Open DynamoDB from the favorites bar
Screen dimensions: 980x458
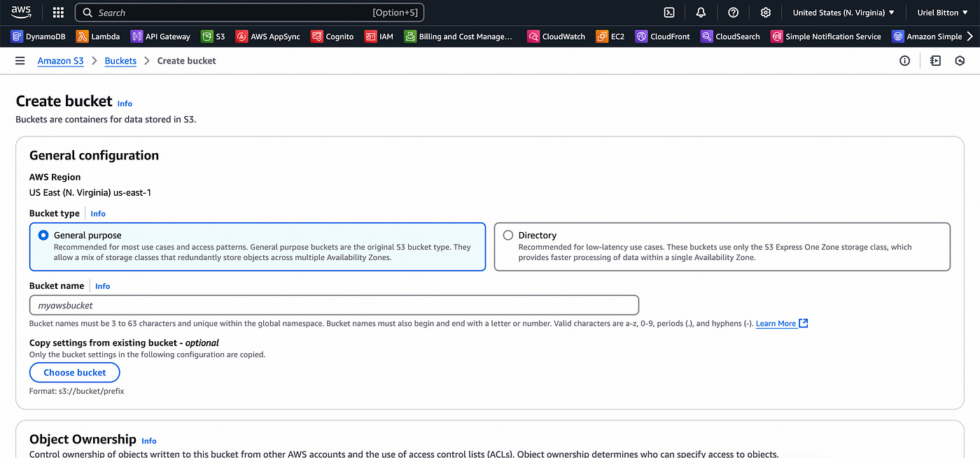point(38,36)
